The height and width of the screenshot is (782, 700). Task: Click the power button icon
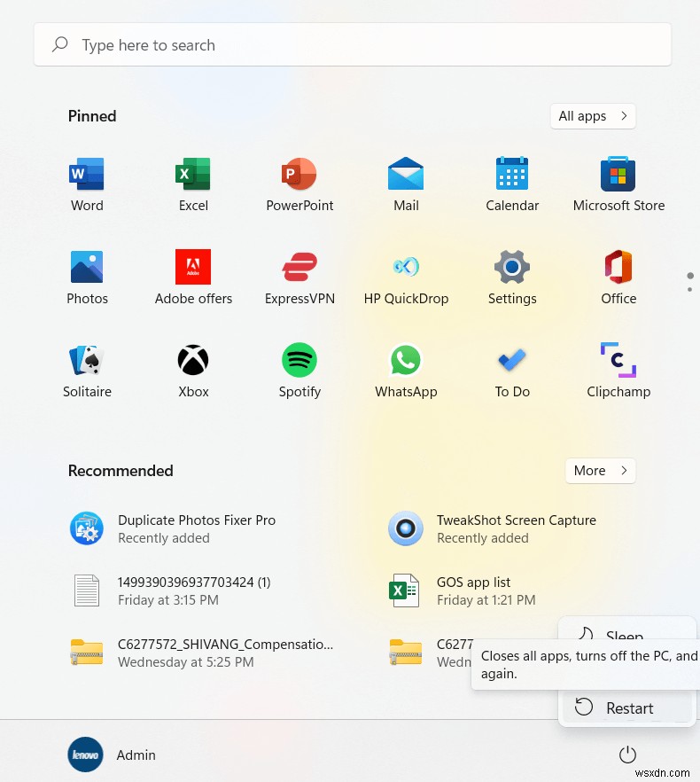coord(627,755)
